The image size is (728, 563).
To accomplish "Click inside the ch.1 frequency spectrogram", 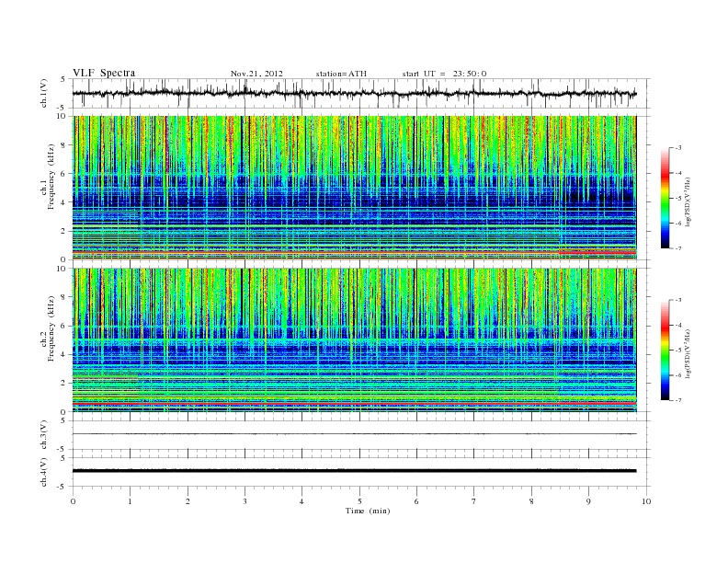I will pyautogui.click(x=354, y=188).
